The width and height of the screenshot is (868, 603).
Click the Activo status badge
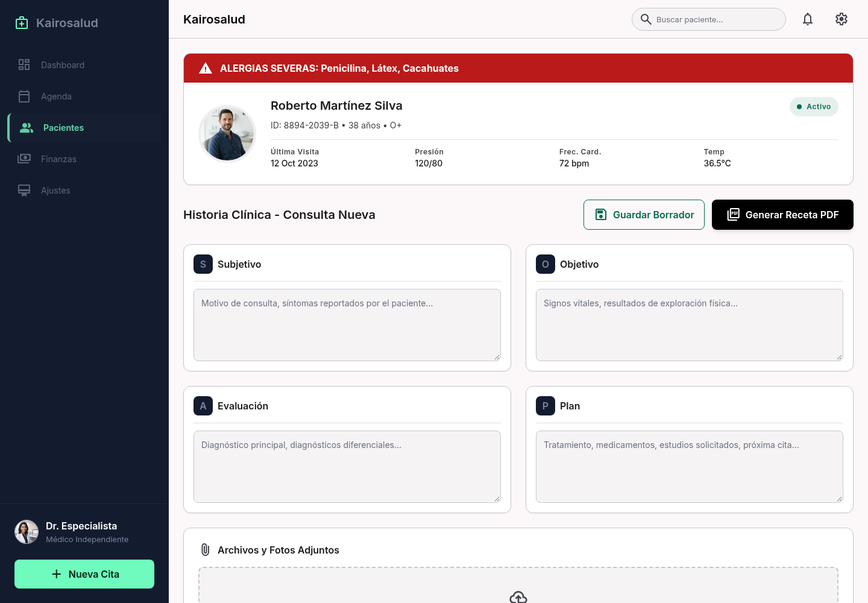(814, 107)
